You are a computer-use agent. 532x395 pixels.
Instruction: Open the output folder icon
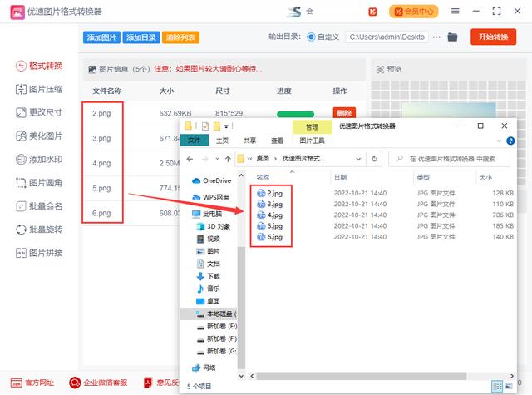452,37
